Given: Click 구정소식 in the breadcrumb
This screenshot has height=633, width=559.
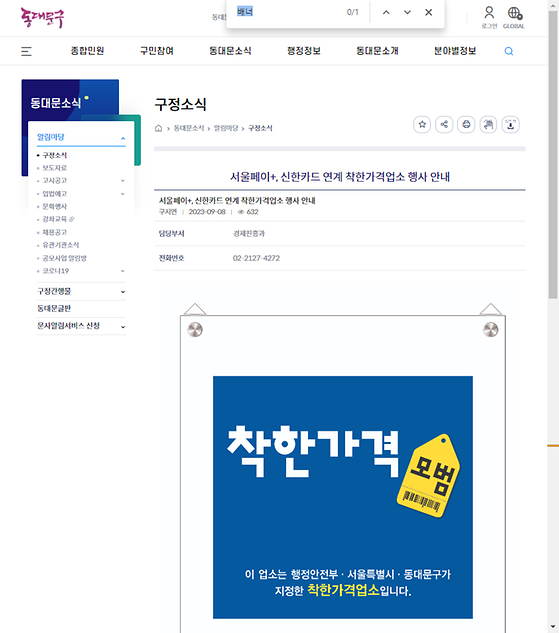Looking at the screenshot, I should tap(260, 128).
